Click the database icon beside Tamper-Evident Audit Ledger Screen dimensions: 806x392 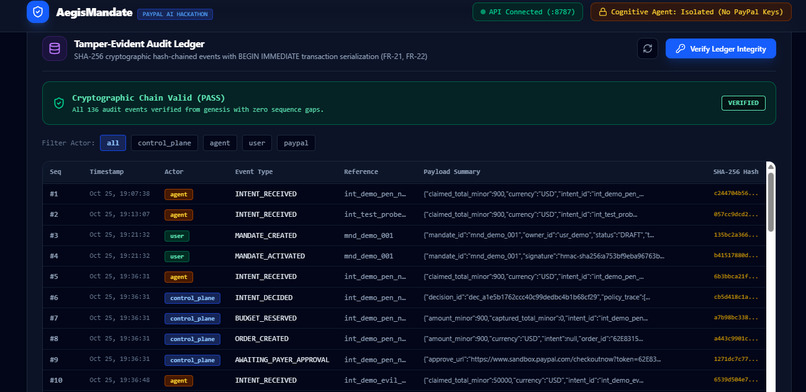click(x=54, y=49)
